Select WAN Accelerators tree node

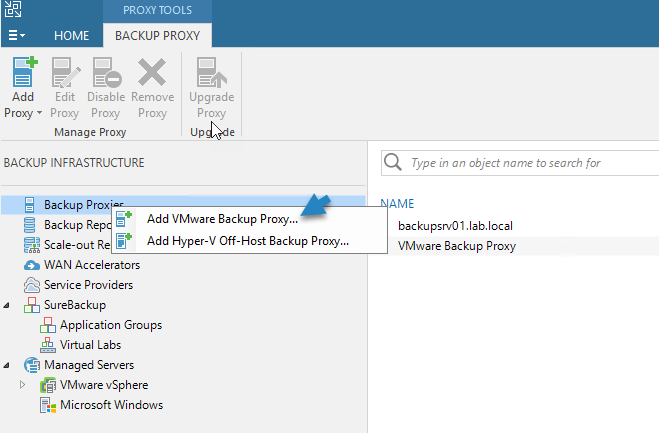[x=92, y=265]
